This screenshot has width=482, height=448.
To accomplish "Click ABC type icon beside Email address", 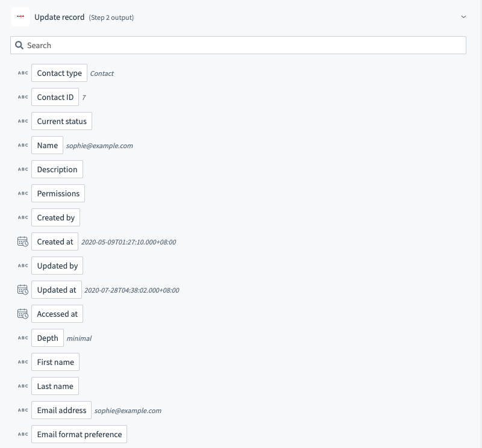I will pos(23,410).
